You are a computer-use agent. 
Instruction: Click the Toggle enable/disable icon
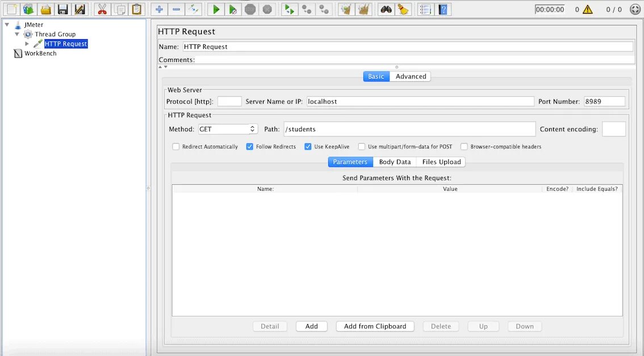coord(193,9)
